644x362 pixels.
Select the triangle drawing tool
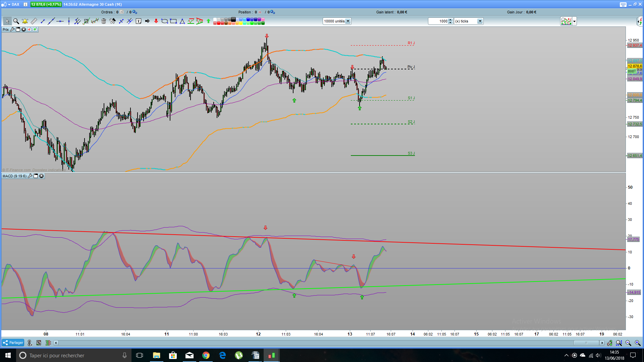click(182, 21)
